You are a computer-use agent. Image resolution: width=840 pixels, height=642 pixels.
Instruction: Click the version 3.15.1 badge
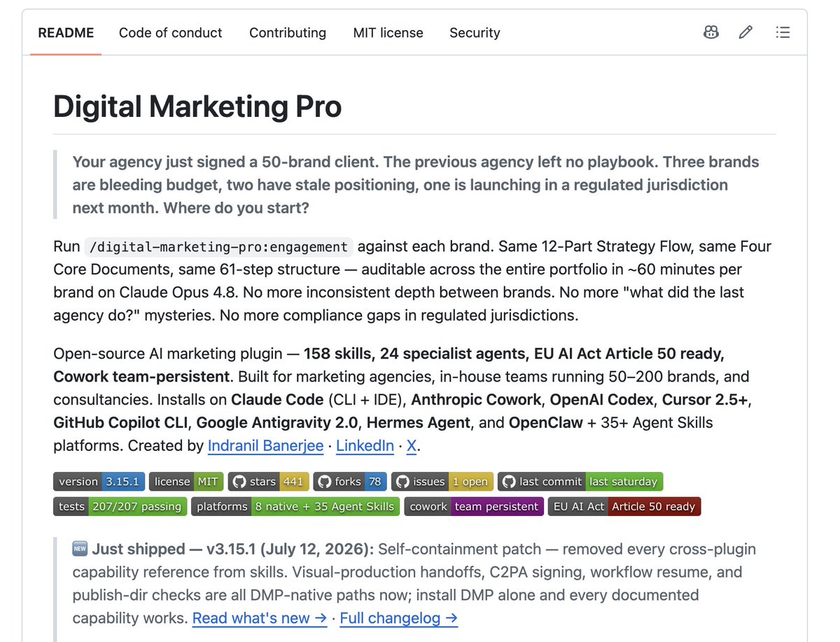tap(99, 482)
